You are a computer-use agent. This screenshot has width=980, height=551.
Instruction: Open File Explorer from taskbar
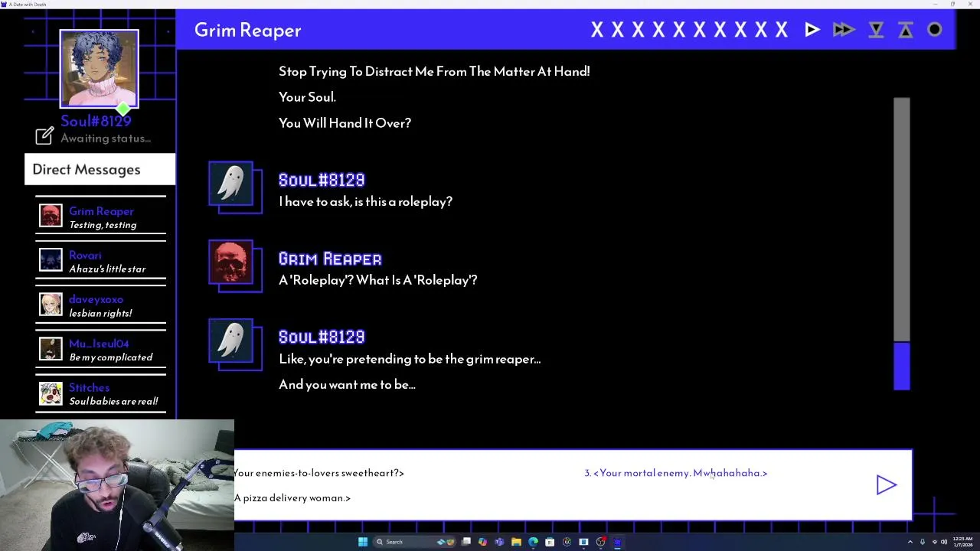tap(516, 542)
